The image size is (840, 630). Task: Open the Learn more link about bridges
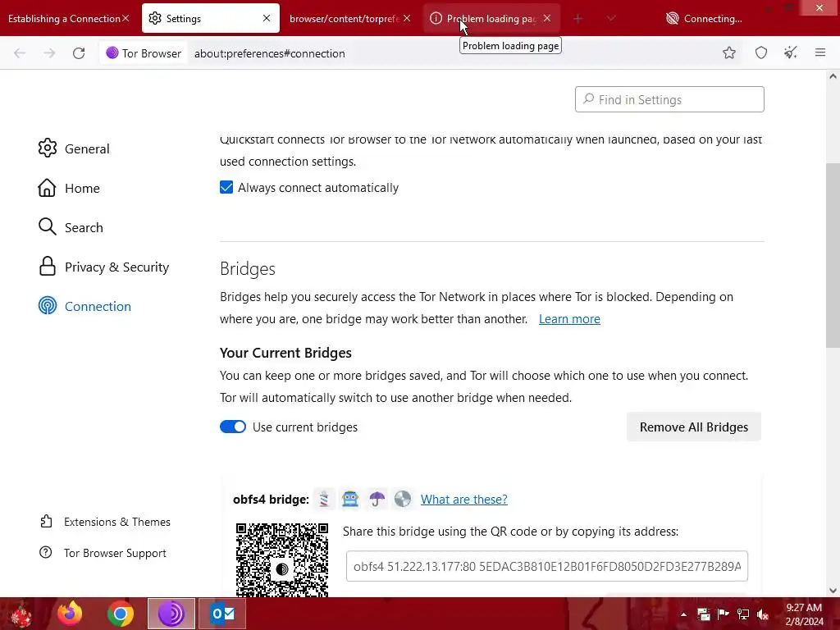pyautogui.click(x=569, y=319)
